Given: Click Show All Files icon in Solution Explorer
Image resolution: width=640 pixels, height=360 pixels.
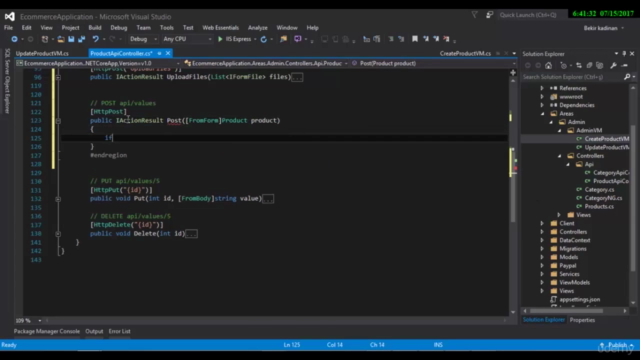Looking at the screenshot, I should [600, 65].
